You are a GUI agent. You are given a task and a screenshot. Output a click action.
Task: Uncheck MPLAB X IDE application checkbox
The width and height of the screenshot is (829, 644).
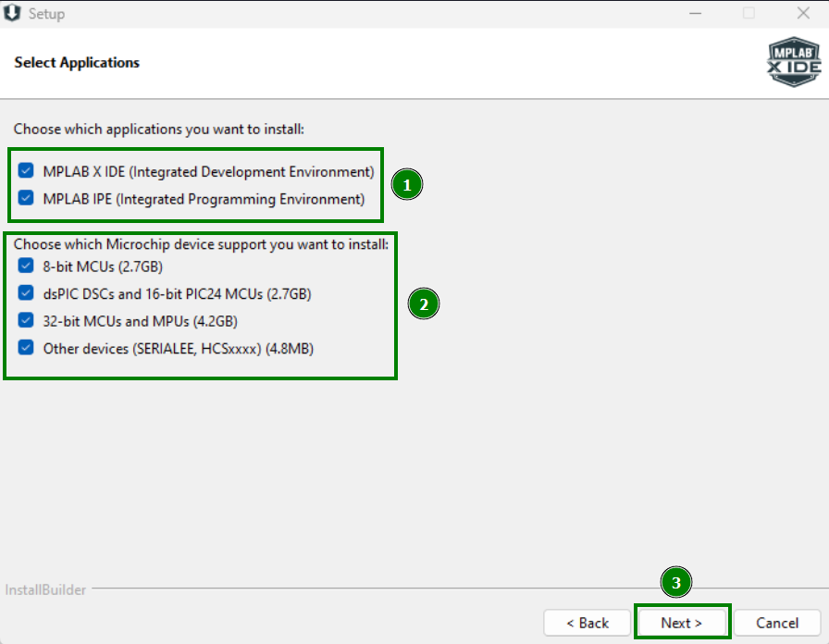pyautogui.click(x=26, y=171)
